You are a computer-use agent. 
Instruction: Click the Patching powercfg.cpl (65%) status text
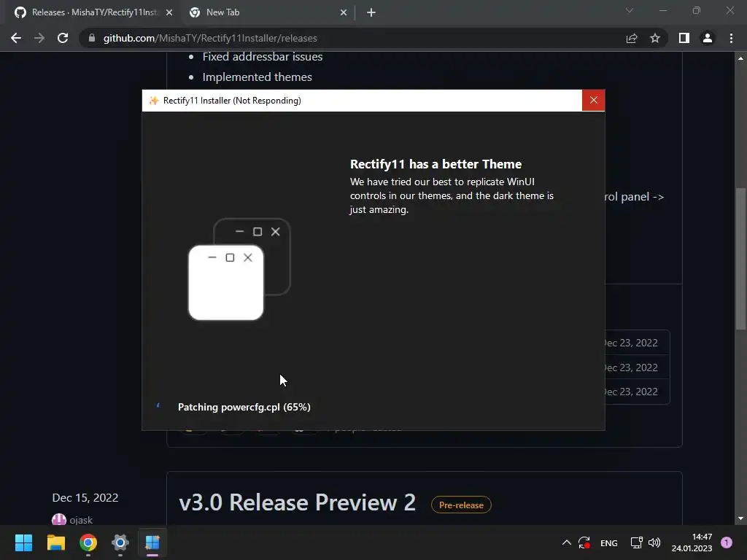point(244,407)
